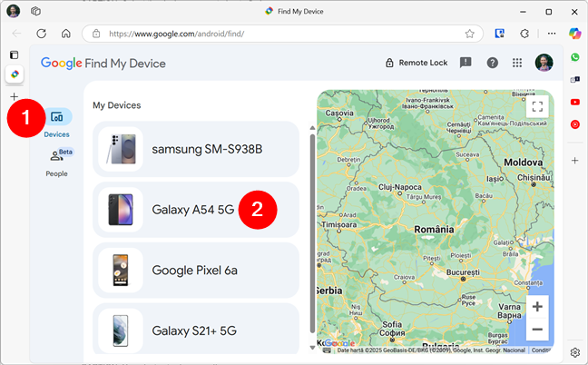
Task: Click the browser Back arrow
Action: (x=16, y=34)
